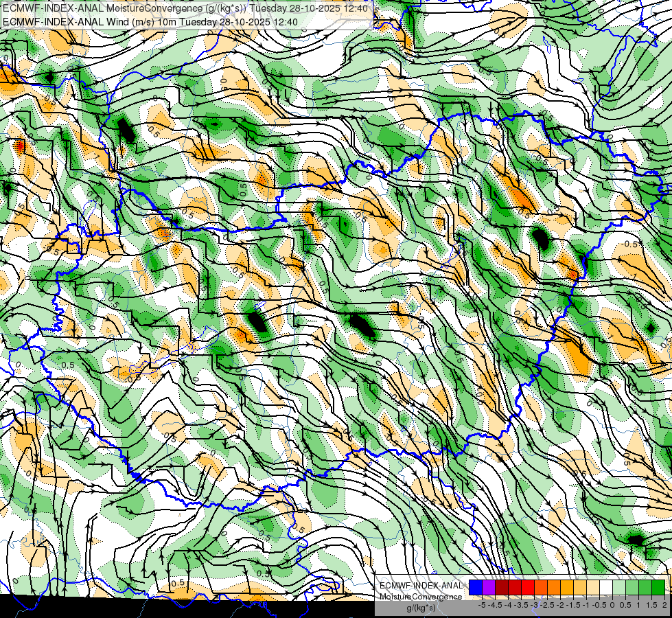Image resolution: width=672 pixels, height=618 pixels.
Task: Select the white legend swatch
Action: (606, 587)
